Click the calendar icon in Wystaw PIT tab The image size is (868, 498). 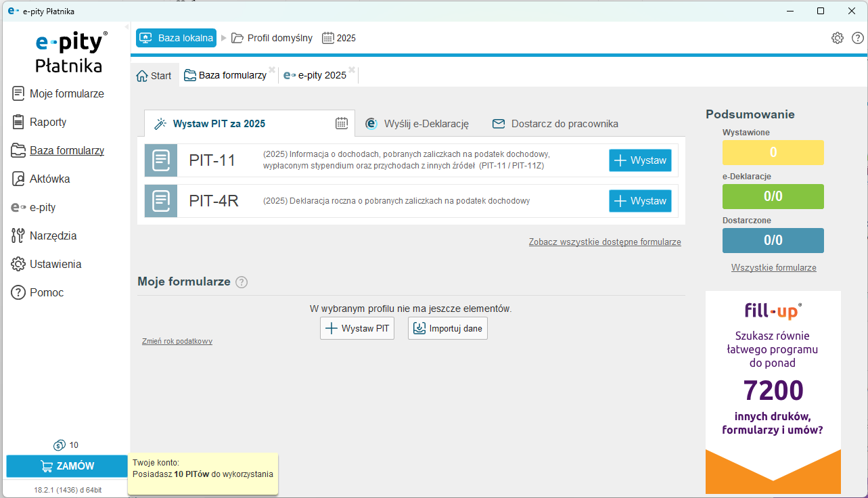tap(342, 123)
